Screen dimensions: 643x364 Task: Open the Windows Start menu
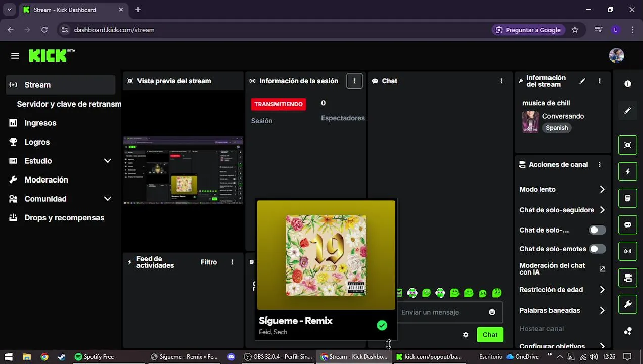coord(9,357)
